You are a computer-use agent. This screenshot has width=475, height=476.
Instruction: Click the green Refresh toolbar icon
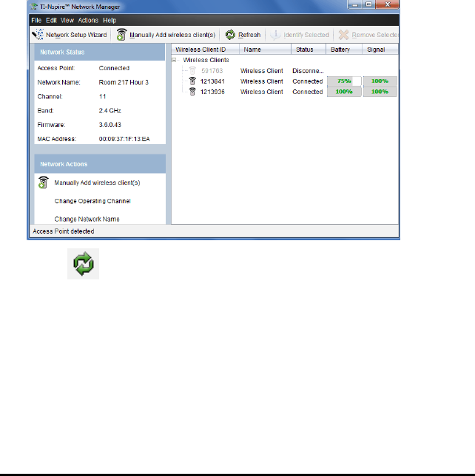click(x=230, y=35)
